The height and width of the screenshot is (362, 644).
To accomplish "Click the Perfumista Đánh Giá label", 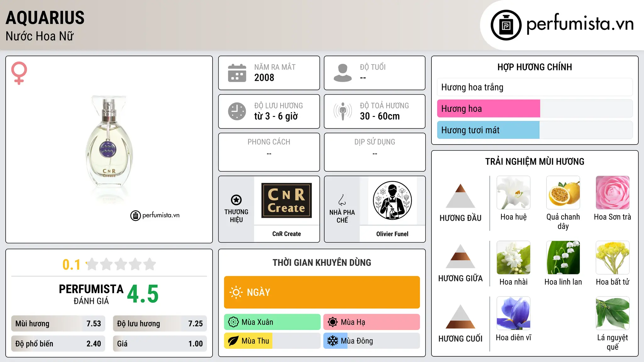I will [91, 294].
